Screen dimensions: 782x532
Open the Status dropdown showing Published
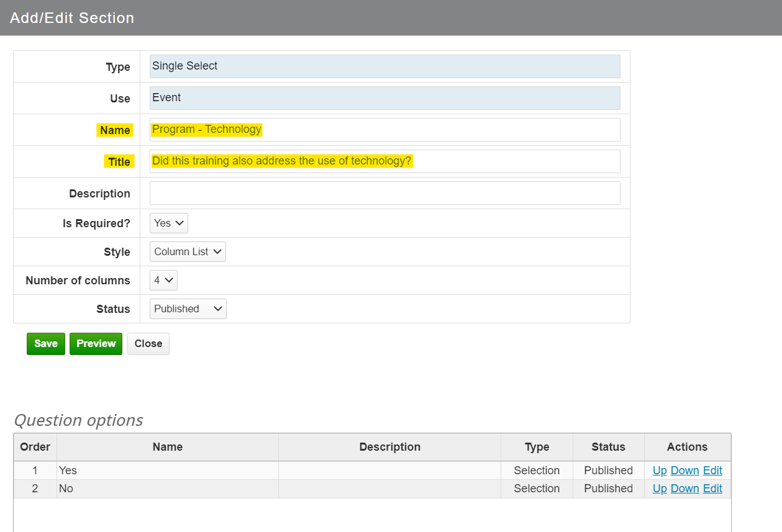click(x=187, y=309)
